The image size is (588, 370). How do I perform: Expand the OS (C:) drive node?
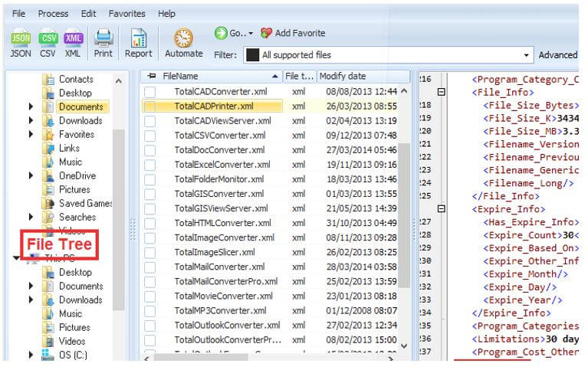31,355
